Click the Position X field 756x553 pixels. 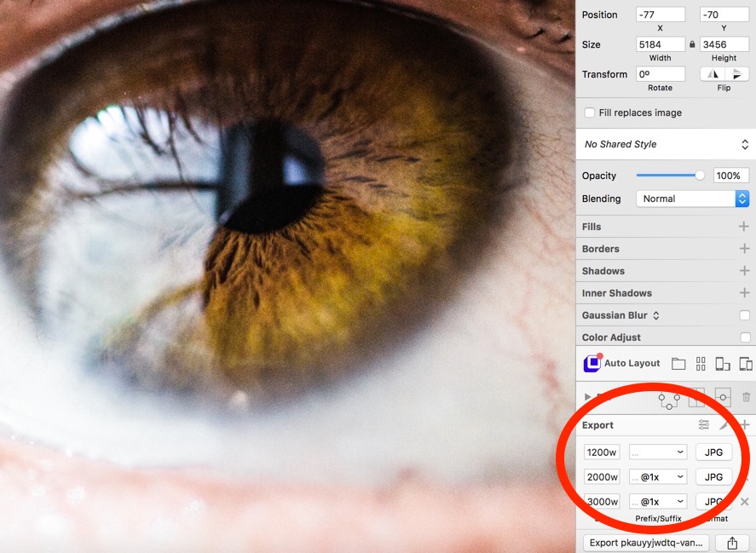pos(661,14)
